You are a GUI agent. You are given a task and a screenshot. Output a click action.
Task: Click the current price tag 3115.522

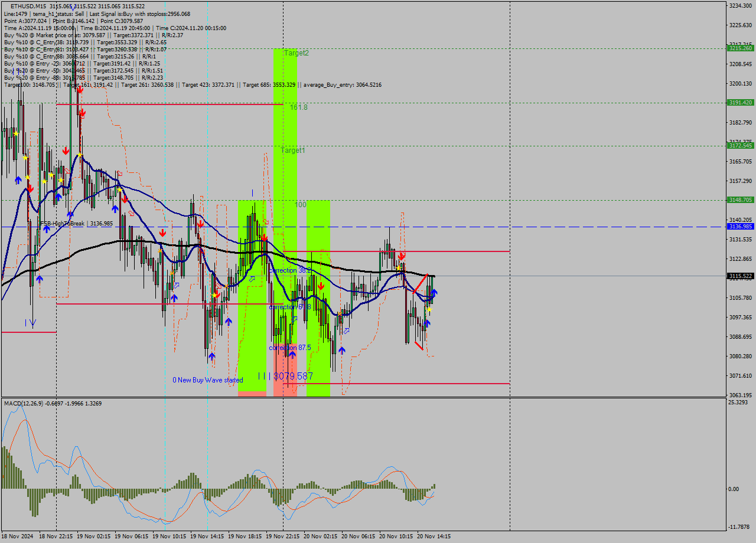tap(740, 276)
